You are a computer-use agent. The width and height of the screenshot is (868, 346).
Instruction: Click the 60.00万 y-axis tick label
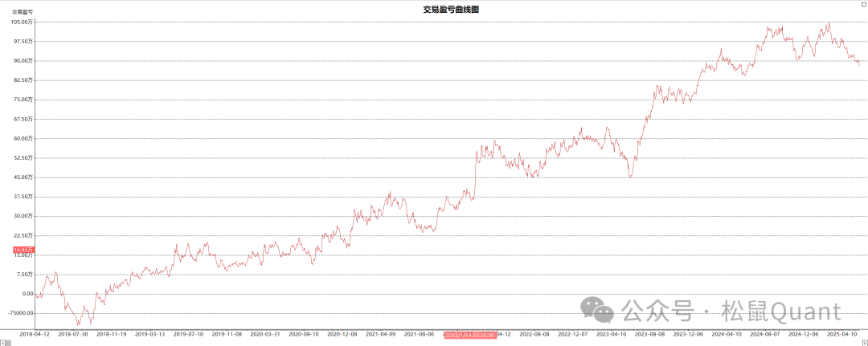(23, 138)
